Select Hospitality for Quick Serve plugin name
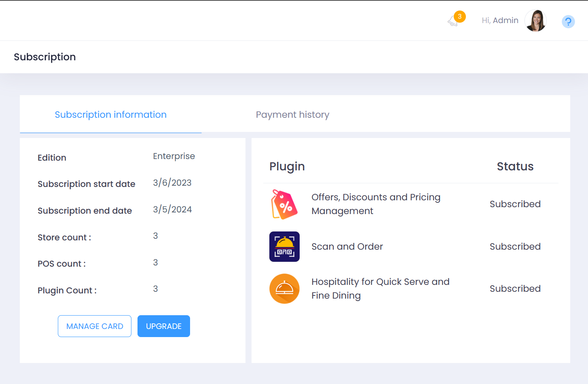 tap(380, 289)
